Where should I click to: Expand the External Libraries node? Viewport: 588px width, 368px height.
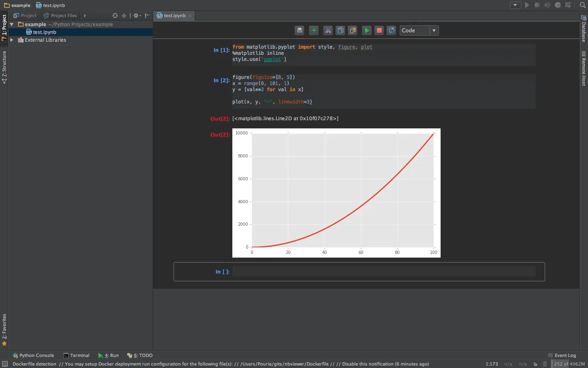[x=12, y=40]
